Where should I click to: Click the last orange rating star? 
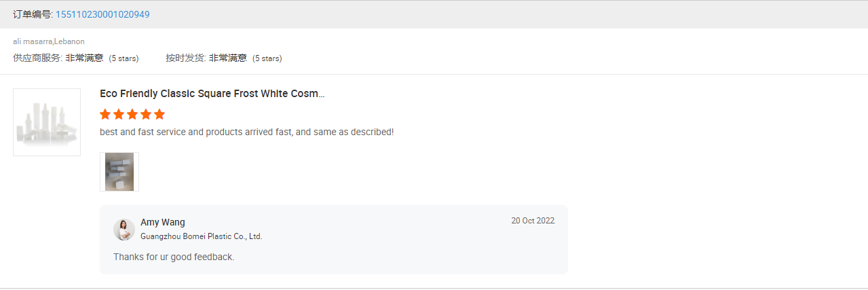pos(159,114)
